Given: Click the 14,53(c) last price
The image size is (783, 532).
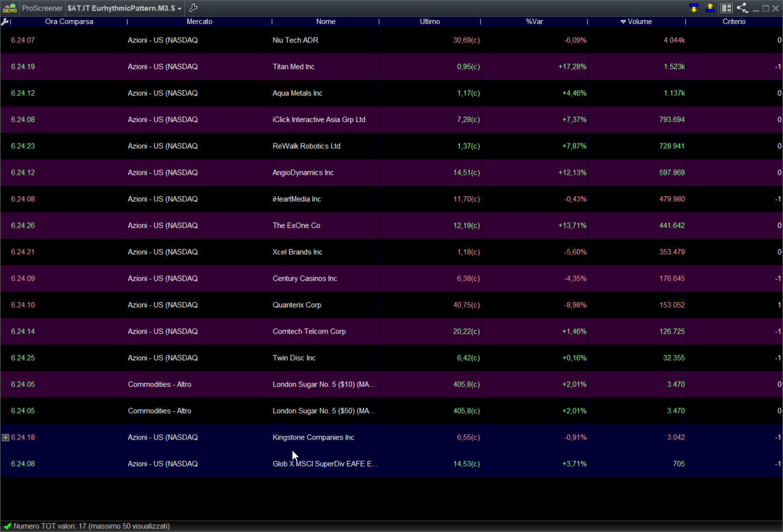Looking at the screenshot, I should [x=467, y=463].
